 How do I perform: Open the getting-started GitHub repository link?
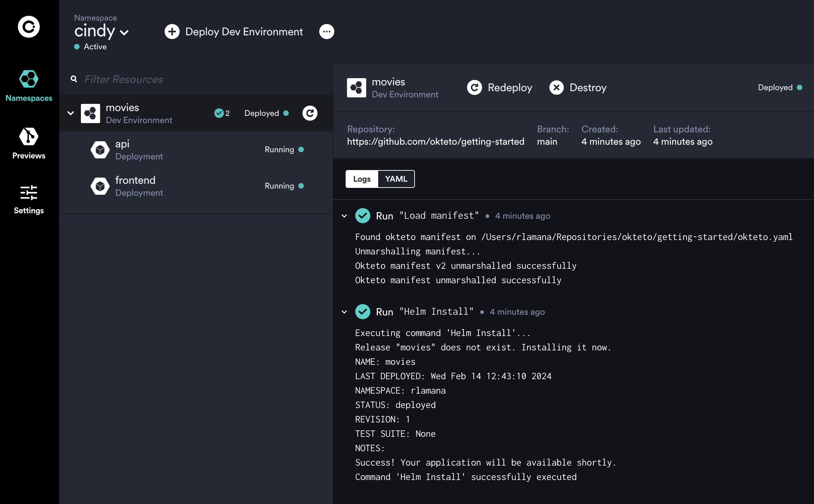[x=435, y=142]
